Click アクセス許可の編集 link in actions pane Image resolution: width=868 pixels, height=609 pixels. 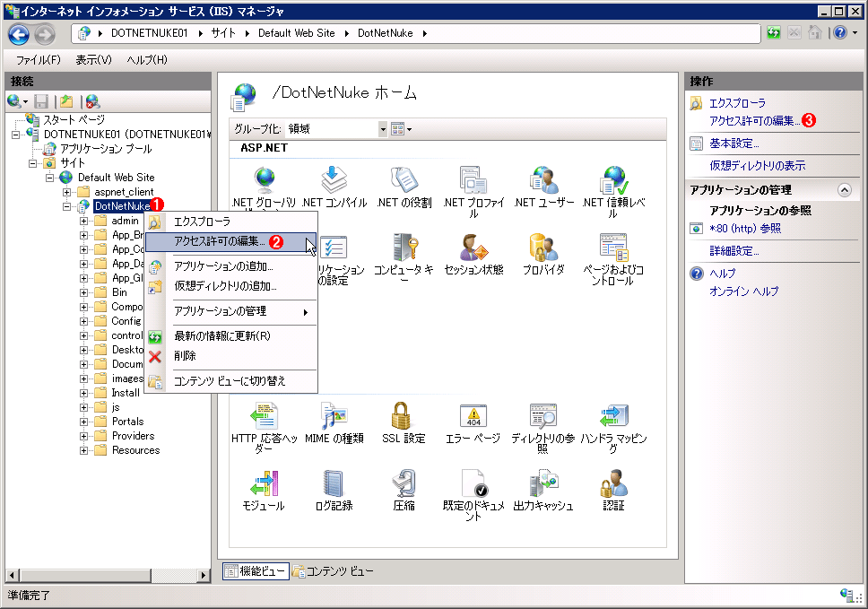click(x=754, y=121)
